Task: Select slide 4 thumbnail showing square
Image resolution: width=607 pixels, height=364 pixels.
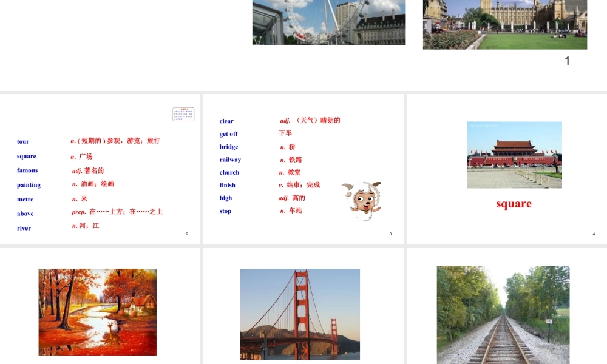Action: pyautogui.click(x=506, y=169)
